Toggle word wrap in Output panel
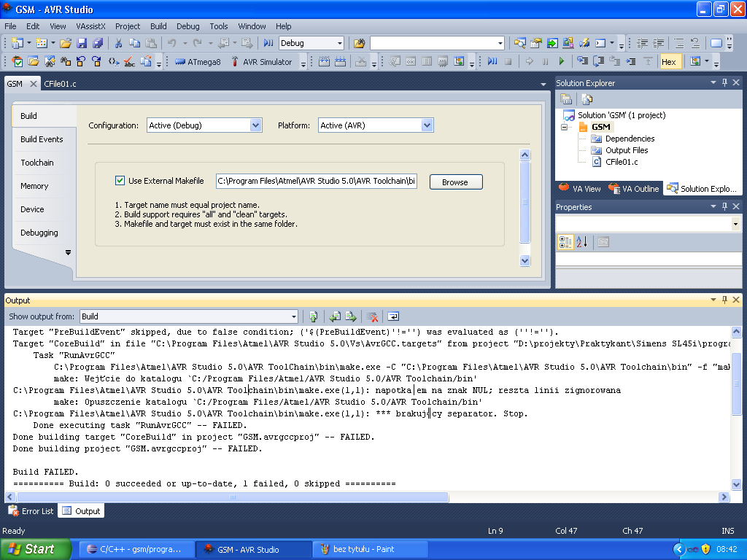 click(x=393, y=316)
